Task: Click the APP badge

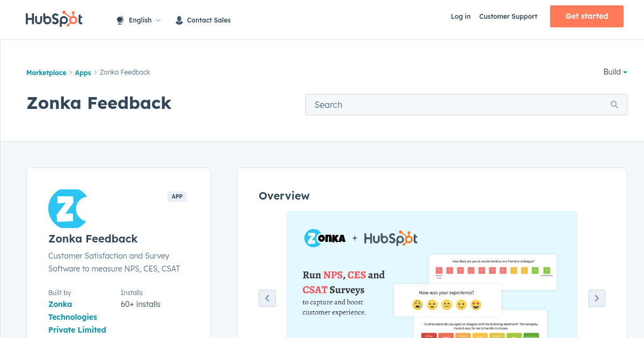Action: (x=177, y=197)
